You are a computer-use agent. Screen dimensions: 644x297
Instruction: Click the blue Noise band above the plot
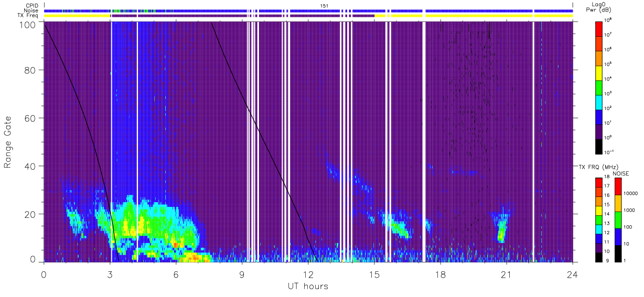(x=308, y=10)
